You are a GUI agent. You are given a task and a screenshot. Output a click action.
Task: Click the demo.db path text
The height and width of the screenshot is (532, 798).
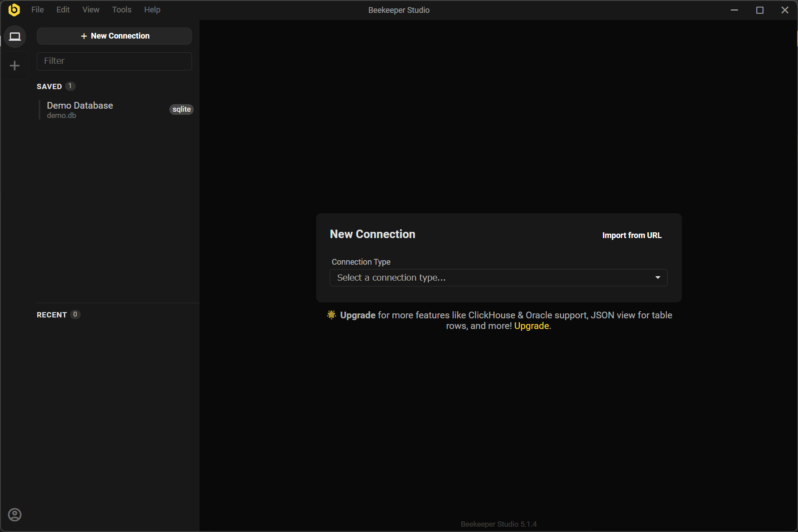(62, 115)
